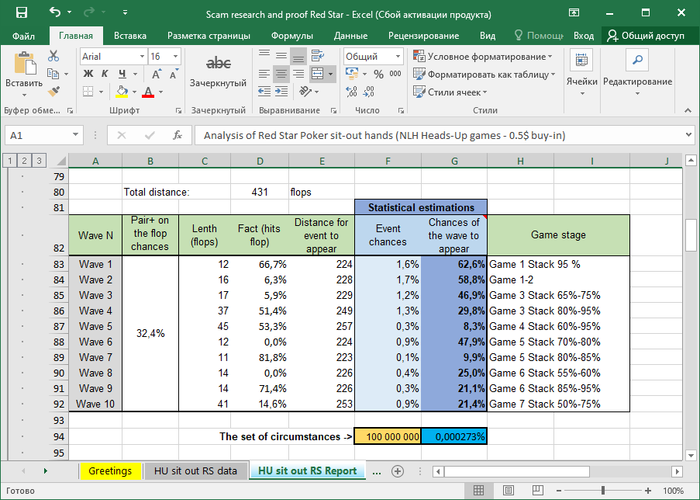
Task: Add a new sheet with the plus button
Action: [397, 471]
